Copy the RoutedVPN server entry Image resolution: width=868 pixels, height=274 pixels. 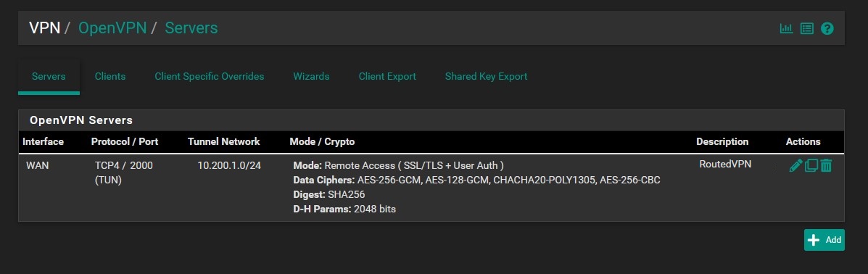tap(811, 165)
